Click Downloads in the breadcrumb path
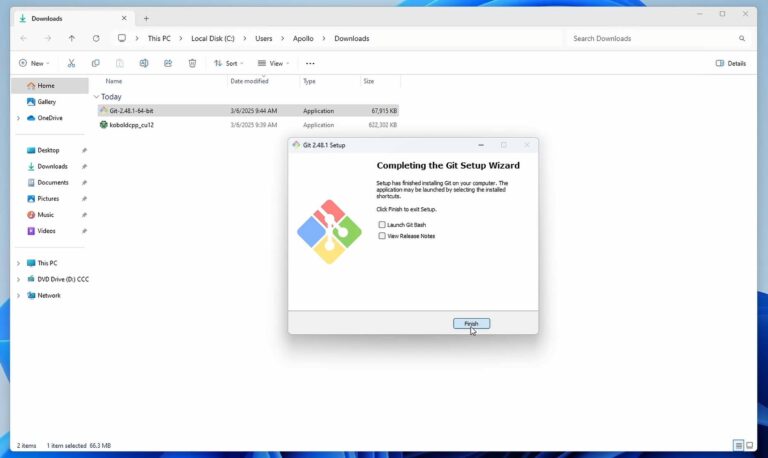This screenshot has width=768, height=458. click(352, 38)
